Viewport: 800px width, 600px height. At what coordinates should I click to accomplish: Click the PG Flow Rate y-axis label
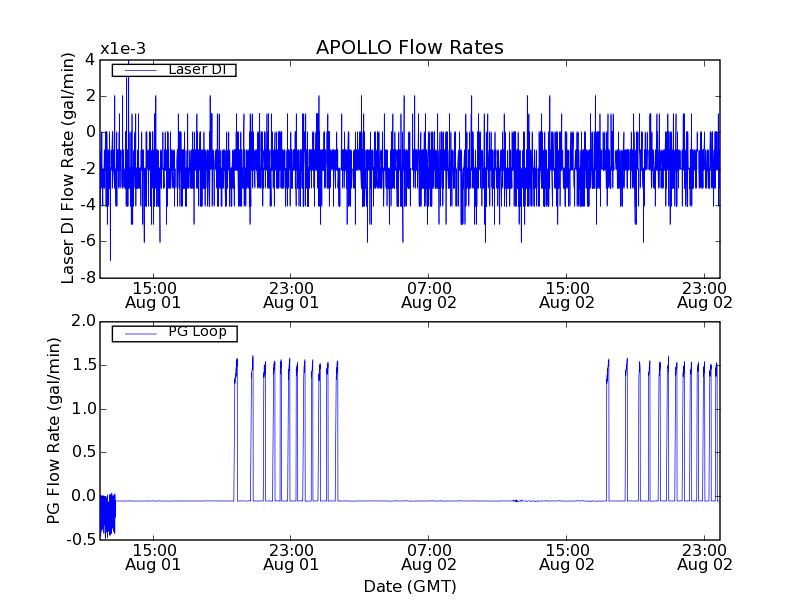tap(54, 430)
